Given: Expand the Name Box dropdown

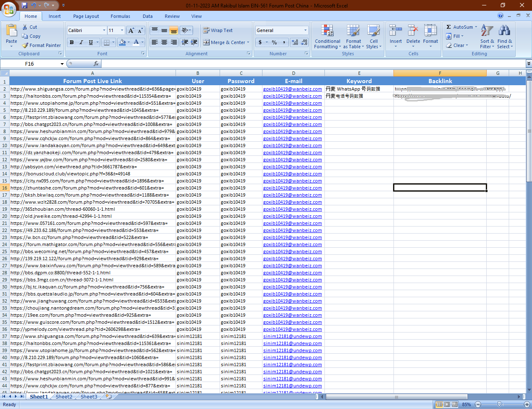Looking at the screenshot, I should point(62,64).
